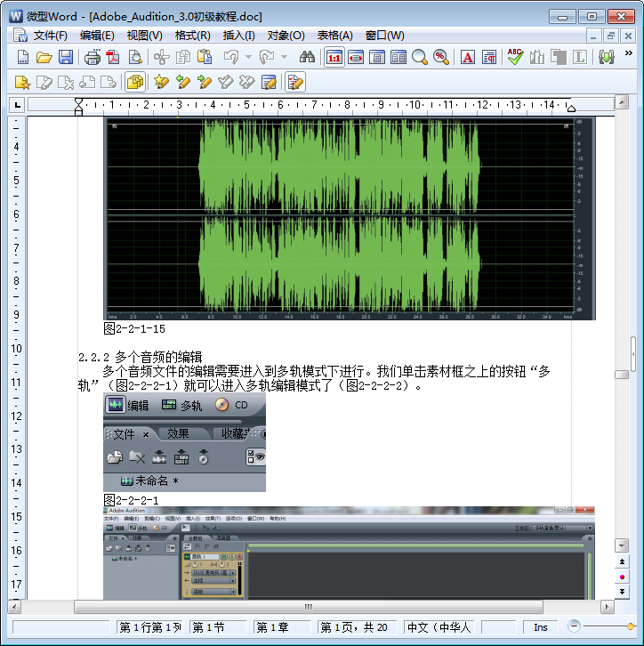Open a file with the folder icon
The height and width of the screenshot is (646, 644).
pos(44,57)
